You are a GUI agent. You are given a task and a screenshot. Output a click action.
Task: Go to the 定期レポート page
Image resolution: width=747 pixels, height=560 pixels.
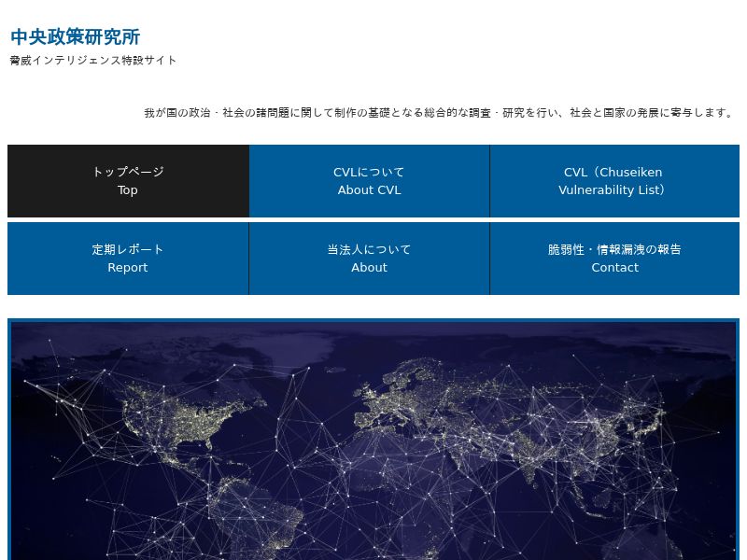128,249
